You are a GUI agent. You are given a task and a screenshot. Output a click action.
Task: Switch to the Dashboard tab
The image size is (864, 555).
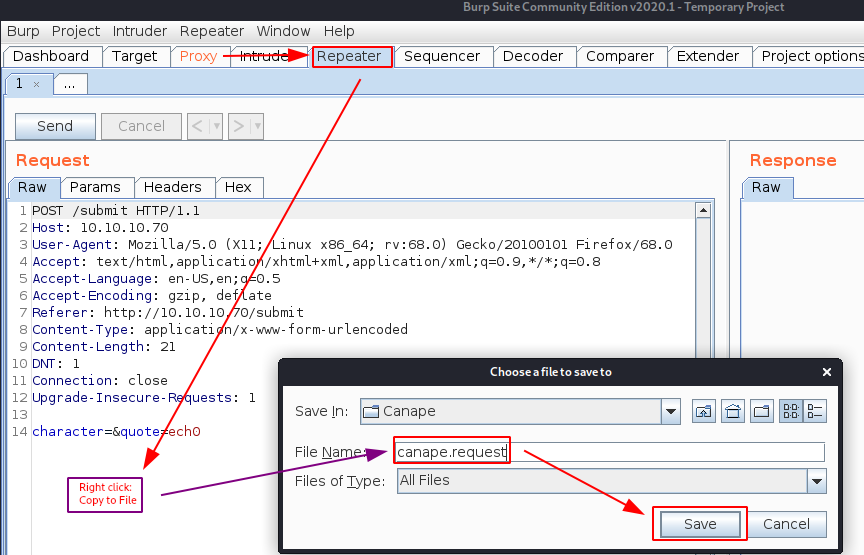(51, 56)
